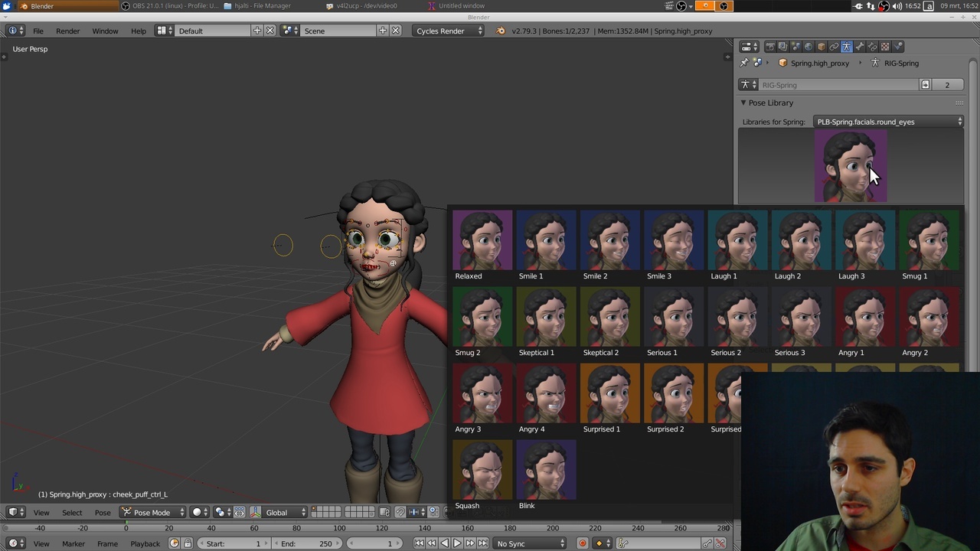Open the Armature properties tab
The image size is (980, 551).
[846, 46]
